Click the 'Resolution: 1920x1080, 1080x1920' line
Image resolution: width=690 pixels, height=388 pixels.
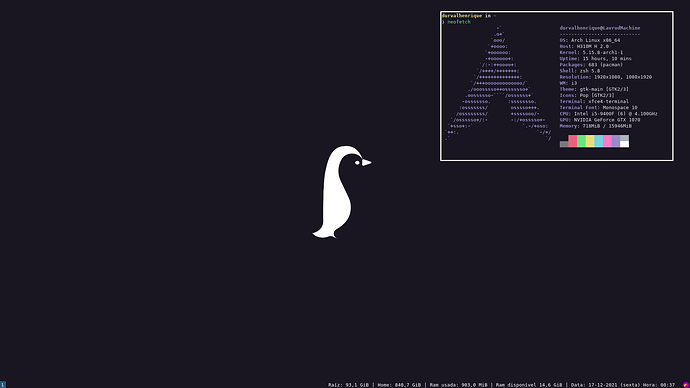coord(606,77)
